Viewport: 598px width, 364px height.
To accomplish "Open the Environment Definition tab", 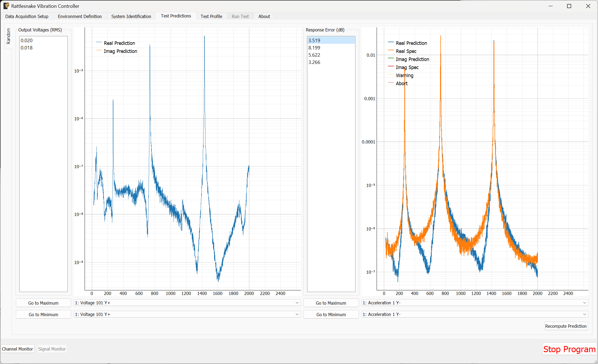I will coord(80,16).
